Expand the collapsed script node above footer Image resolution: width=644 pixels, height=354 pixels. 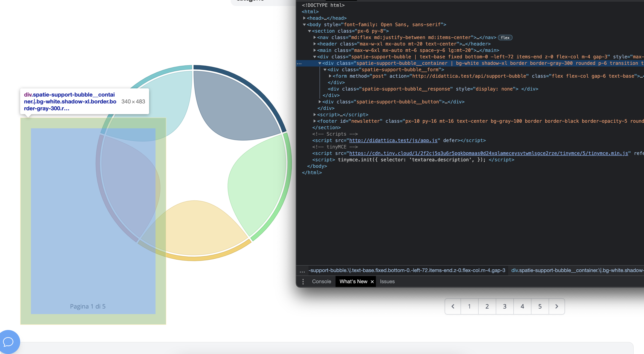(x=315, y=115)
